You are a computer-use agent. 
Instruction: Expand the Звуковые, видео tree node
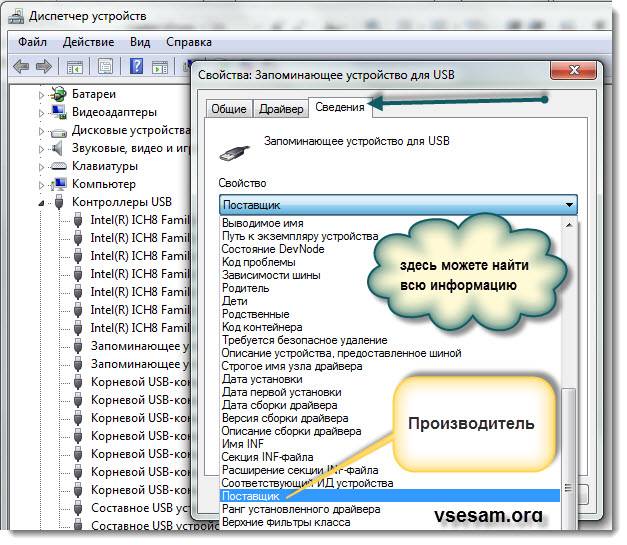click(41, 149)
